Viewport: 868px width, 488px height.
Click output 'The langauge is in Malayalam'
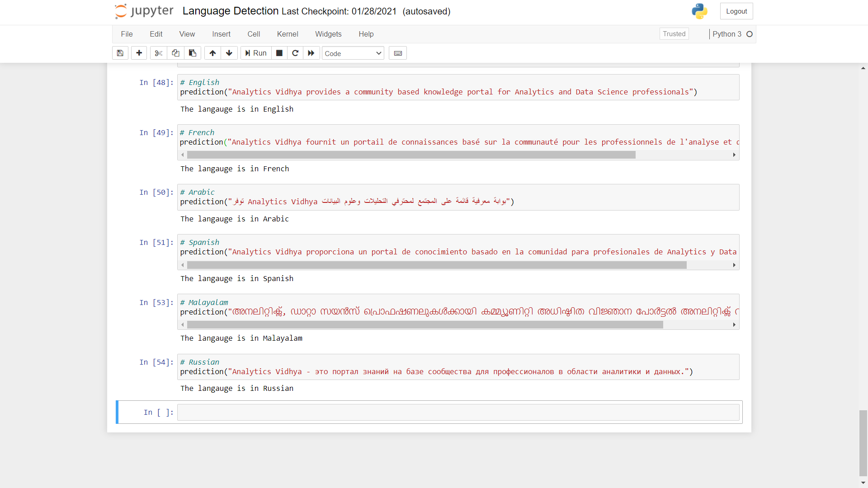(241, 338)
